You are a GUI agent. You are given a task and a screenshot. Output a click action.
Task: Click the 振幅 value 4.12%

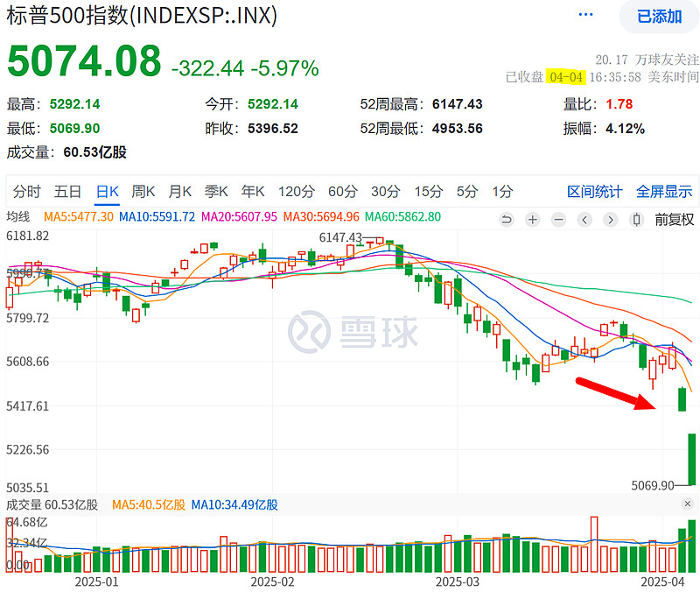pos(625,129)
